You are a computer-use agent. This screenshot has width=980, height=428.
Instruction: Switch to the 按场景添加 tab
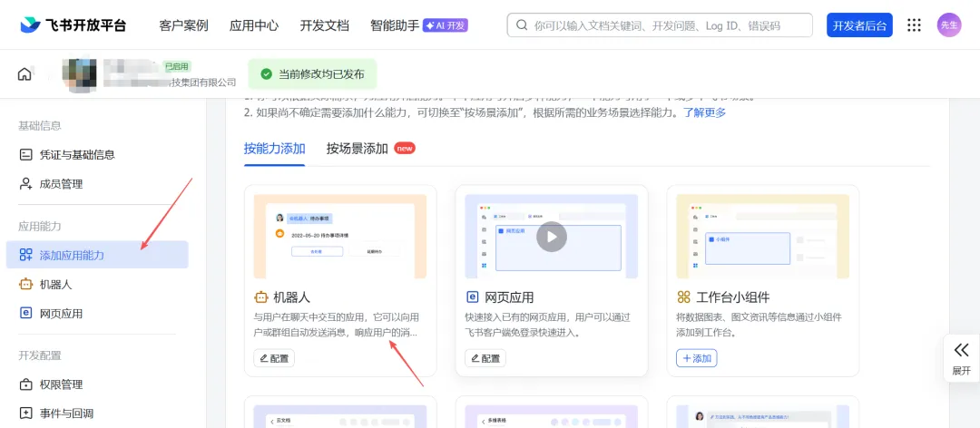point(357,149)
